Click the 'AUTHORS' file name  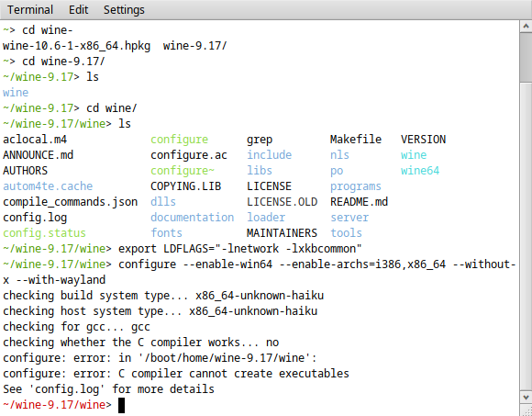[x=25, y=171]
